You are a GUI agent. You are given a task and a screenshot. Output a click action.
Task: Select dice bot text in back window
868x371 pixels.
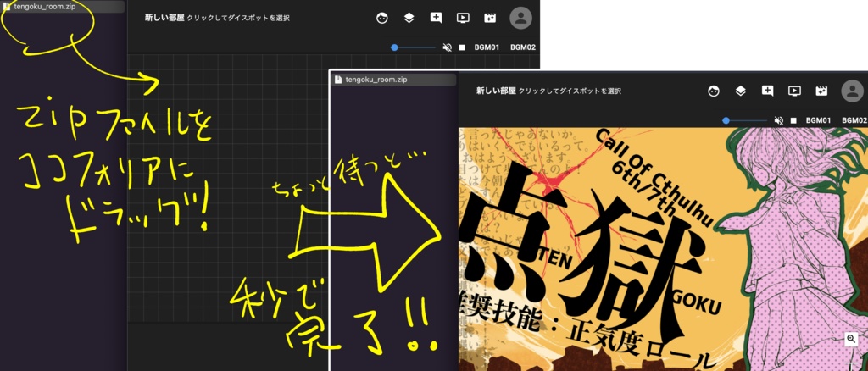point(238,19)
